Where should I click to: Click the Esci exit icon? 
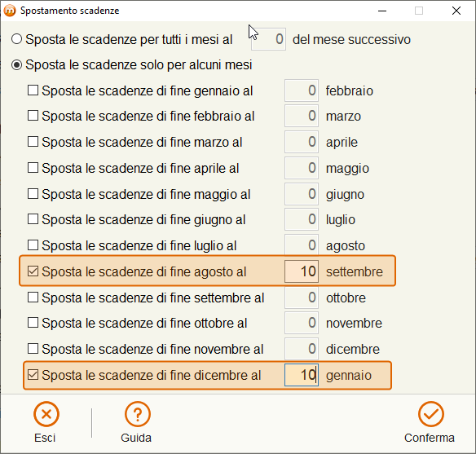(x=46, y=414)
